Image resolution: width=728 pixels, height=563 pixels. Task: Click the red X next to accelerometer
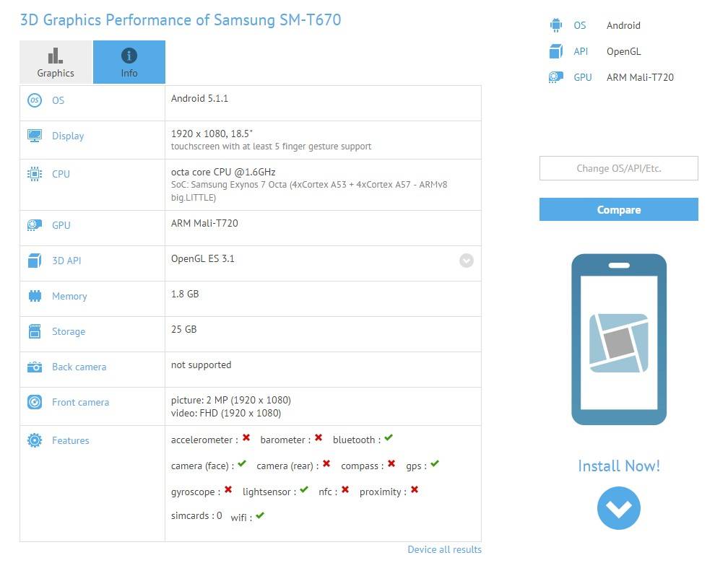[246, 437]
